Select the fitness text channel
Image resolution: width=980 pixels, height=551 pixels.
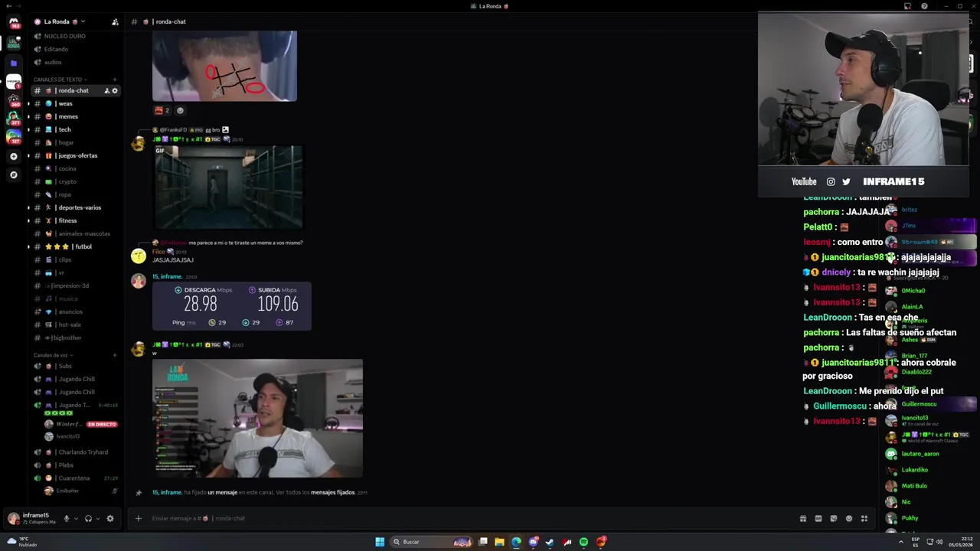click(x=75, y=220)
